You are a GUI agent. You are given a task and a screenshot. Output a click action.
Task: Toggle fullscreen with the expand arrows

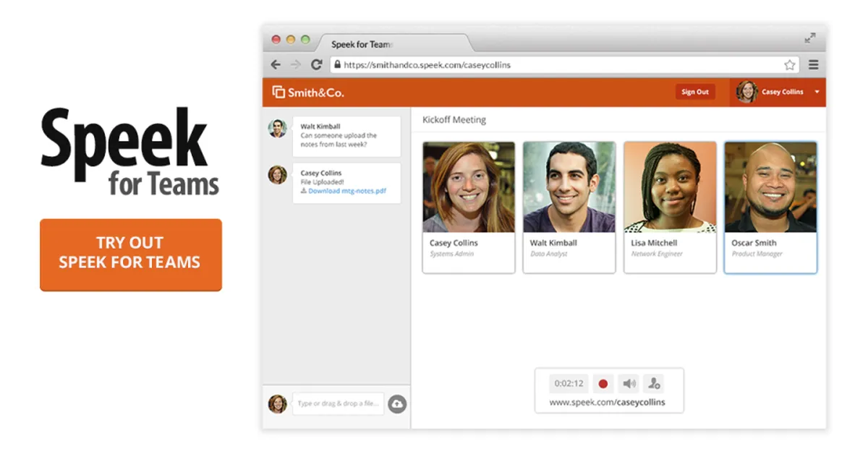click(x=809, y=38)
